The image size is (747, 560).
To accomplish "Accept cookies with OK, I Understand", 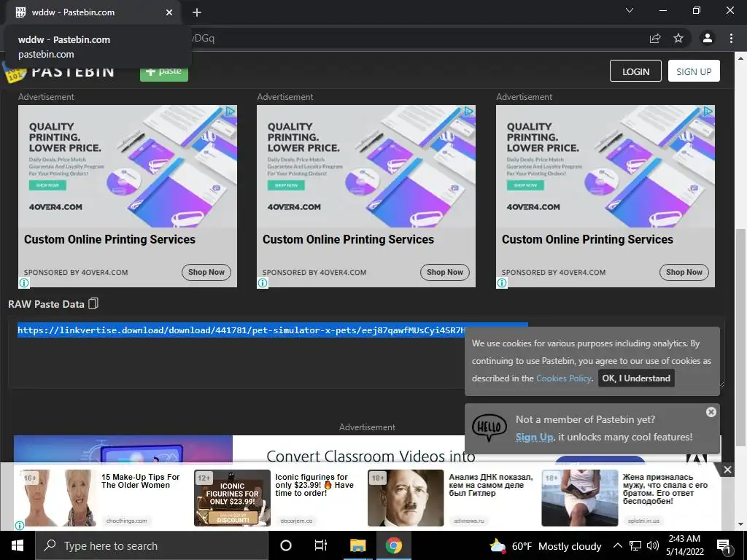I will pyautogui.click(x=636, y=378).
